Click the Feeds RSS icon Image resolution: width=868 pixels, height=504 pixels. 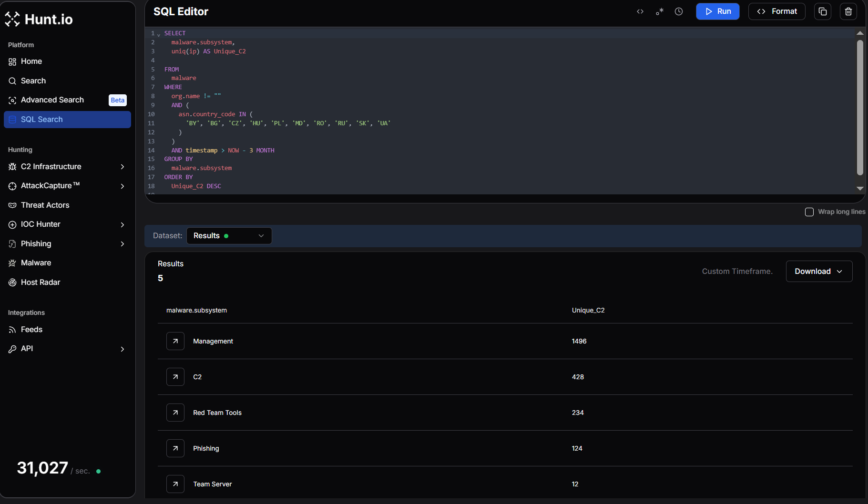pos(12,330)
